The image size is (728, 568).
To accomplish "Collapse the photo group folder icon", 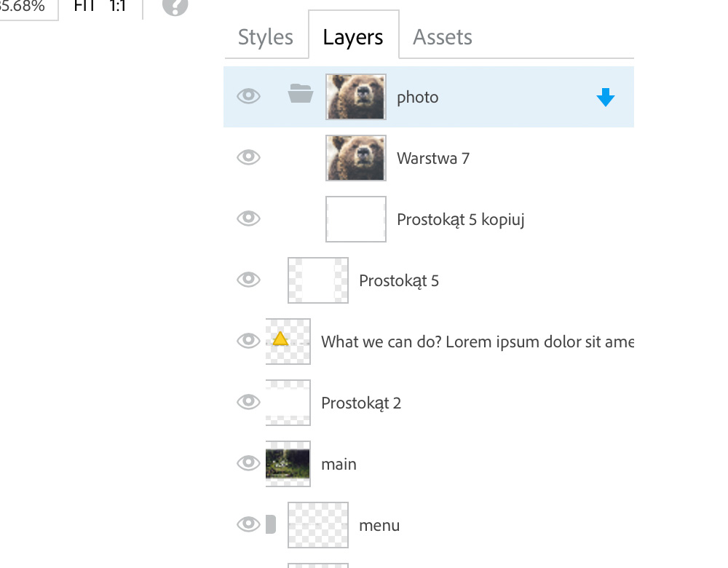I will [301, 93].
